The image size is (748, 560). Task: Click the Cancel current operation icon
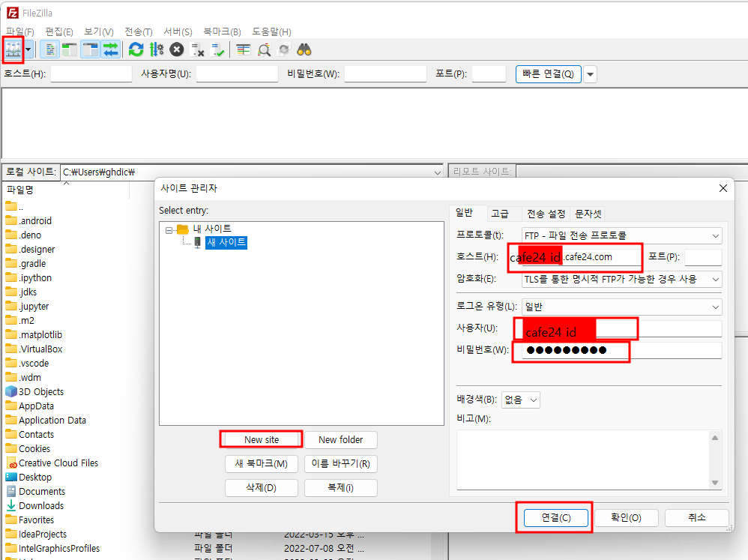[177, 49]
